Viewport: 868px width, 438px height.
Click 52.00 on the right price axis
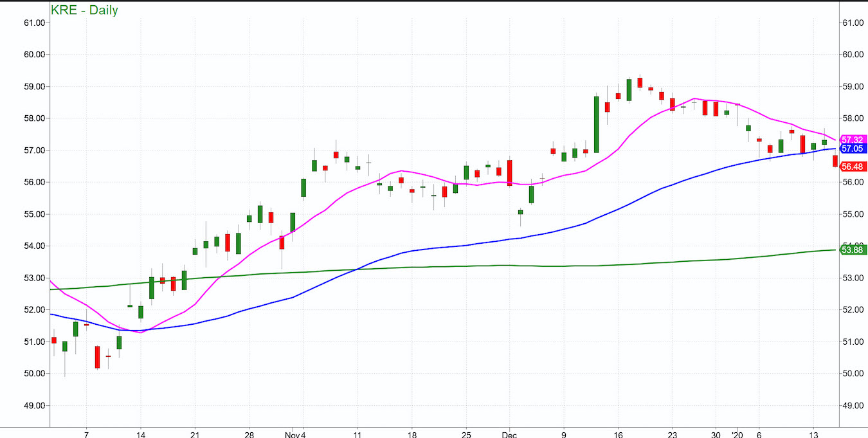[x=853, y=310]
